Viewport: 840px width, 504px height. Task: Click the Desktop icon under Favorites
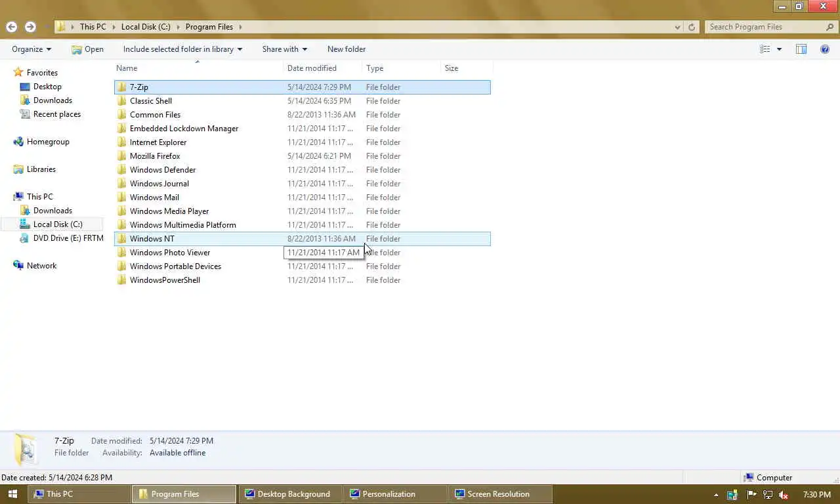pyautogui.click(x=25, y=87)
